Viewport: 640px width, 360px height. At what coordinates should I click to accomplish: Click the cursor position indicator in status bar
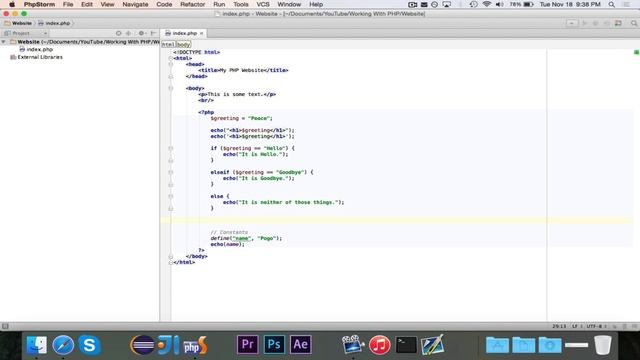tap(559, 326)
